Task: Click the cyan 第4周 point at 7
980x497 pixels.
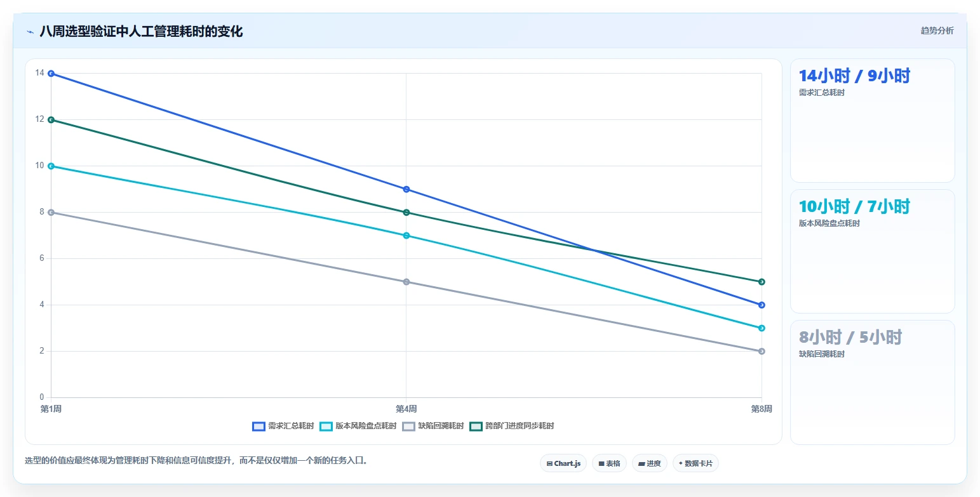Action: (x=406, y=235)
